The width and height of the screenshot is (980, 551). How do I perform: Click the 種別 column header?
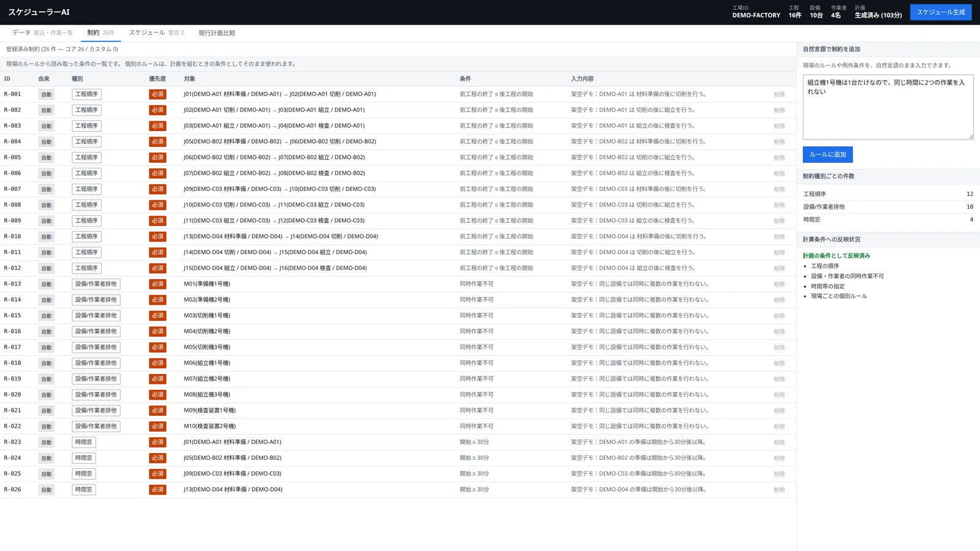point(77,79)
